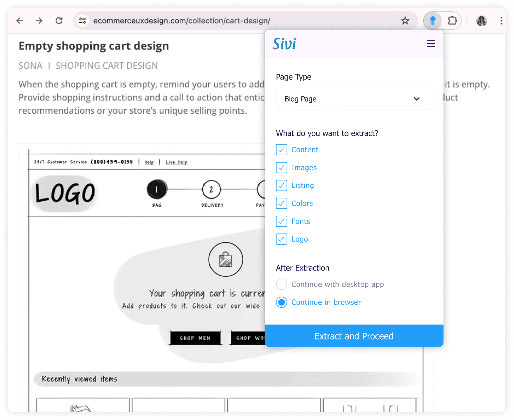Screen dimensions: 514x420
Task: Click the shopping bag icon in wireframe
Action: (x=226, y=260)
